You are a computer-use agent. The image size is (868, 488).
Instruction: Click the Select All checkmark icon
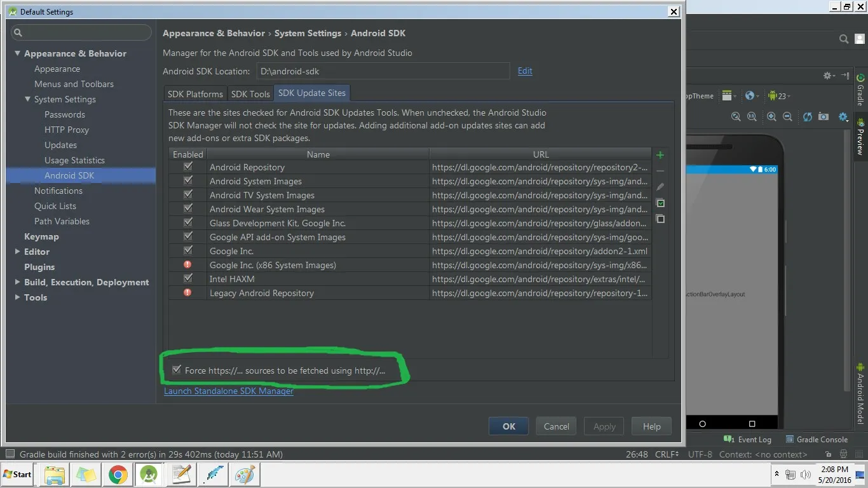click(660, 203)
